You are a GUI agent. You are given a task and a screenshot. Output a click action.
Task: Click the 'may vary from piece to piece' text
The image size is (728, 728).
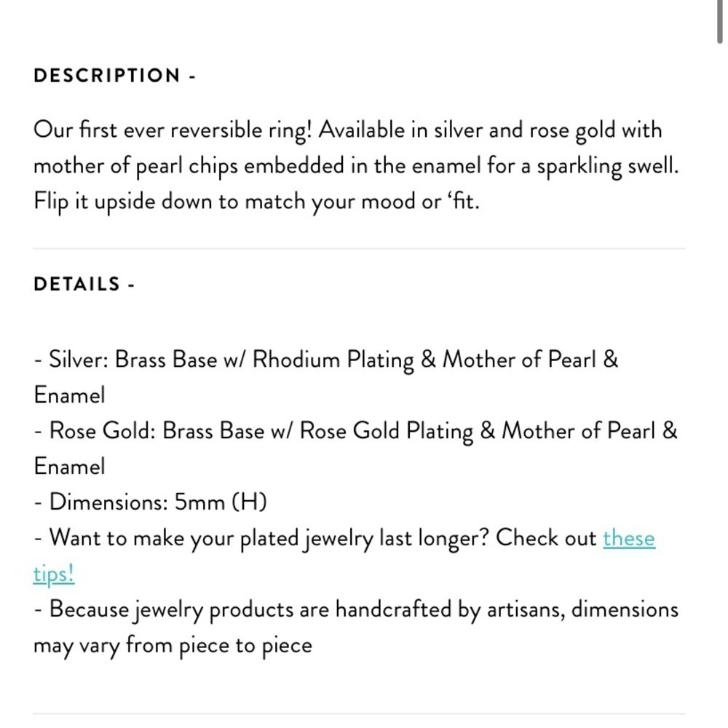click(x=173, y=646)
